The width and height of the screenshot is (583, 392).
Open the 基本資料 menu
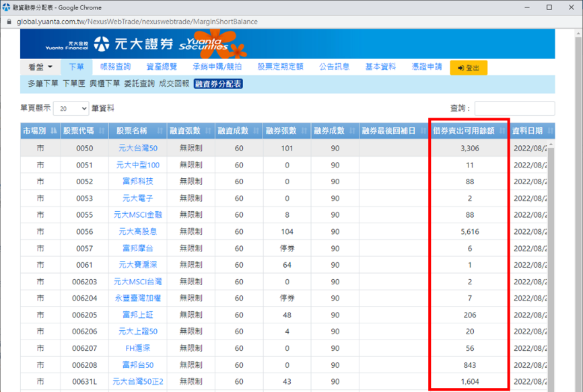[x=380, y=67]
